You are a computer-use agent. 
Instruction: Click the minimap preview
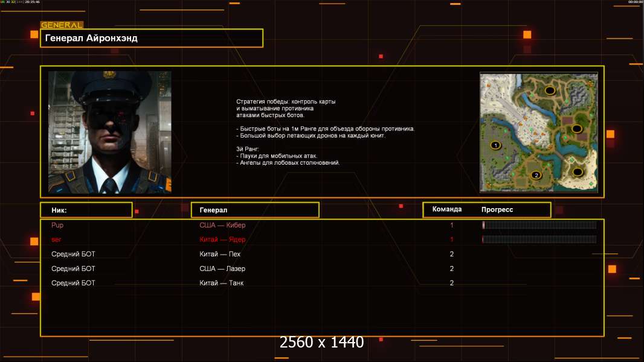click(x=539, y=132)
